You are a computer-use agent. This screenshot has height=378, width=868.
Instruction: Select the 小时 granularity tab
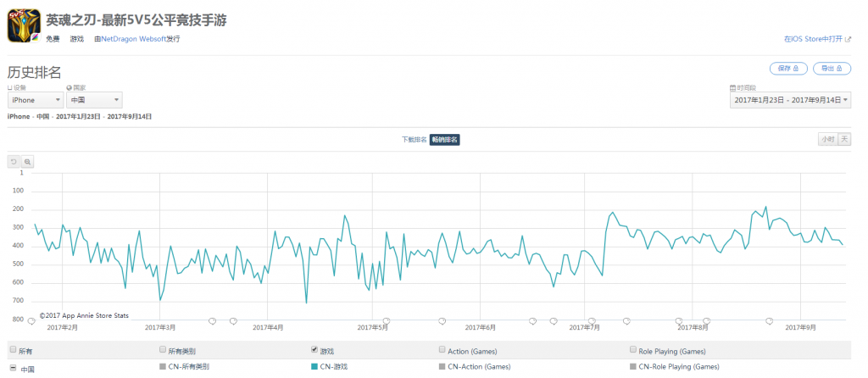828,140
